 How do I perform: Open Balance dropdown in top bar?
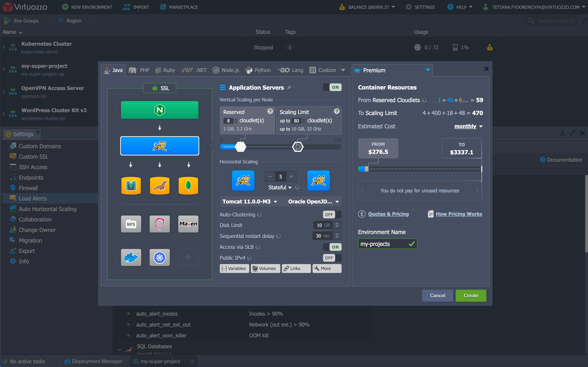(367, 7)
